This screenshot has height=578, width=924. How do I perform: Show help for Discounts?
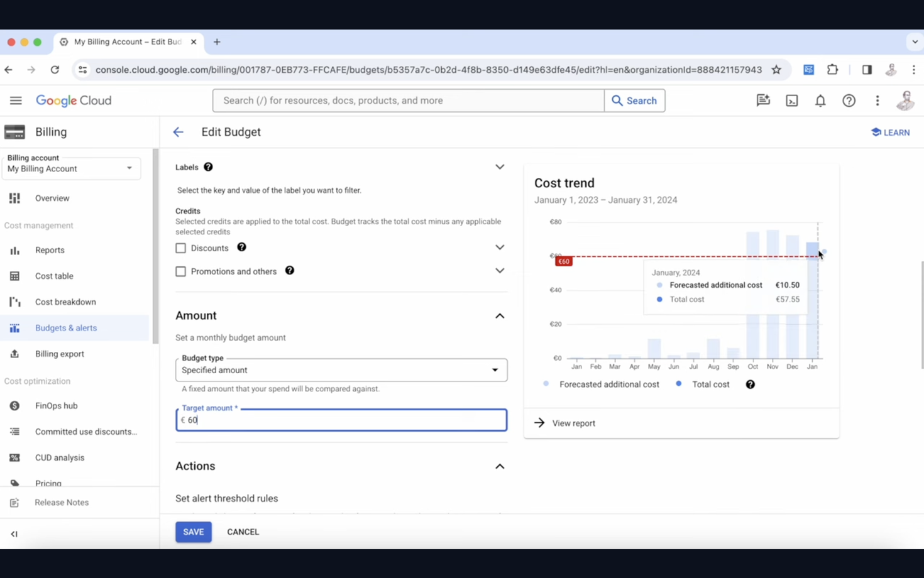coord(241,248)
